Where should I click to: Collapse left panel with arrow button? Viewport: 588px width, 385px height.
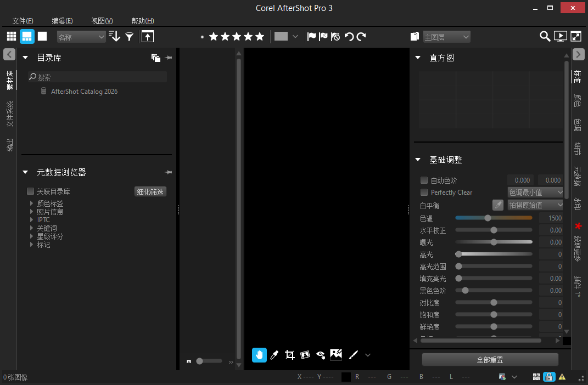click(9, 54)
